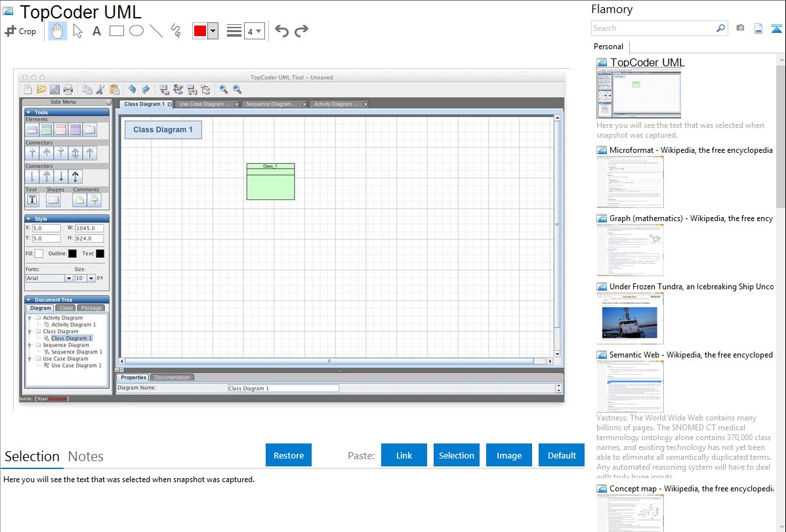Click the Cut scissors icon
The image size is (786, 532).
click(101, 89)
